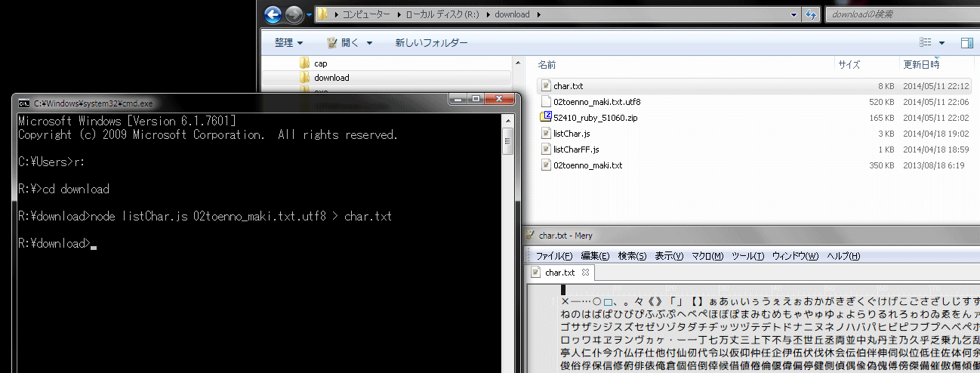The height and width of the screenshot is (373, 980).
Task: Open the マクロ(M) menu in Mery
Action: pyautogui.click(x=709, y=256)
